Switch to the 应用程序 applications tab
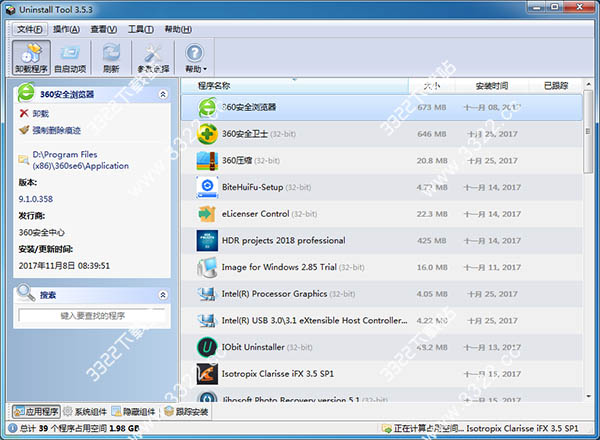This screenshot has height=440, width=600. [x=36, y=412]
